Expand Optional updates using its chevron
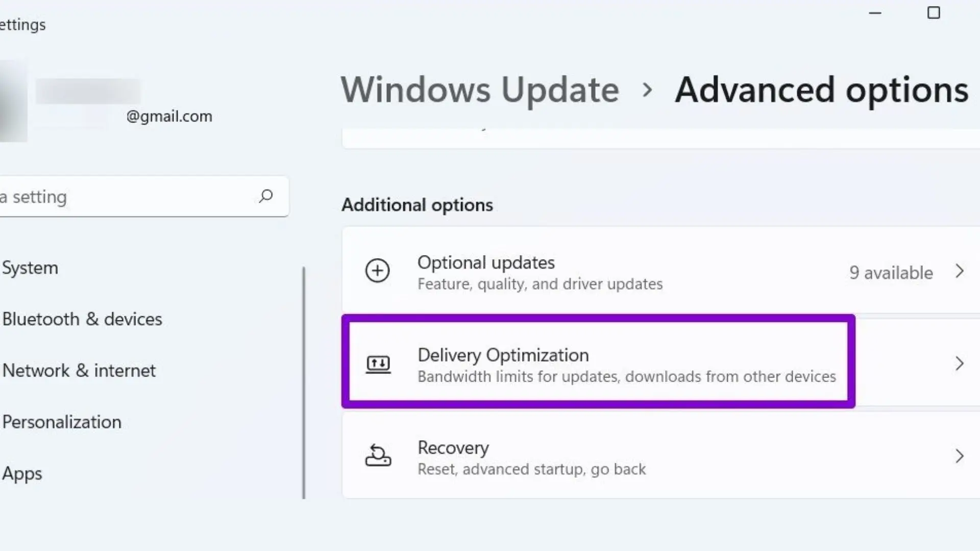This screenshot has width=980, height=551. tap(960, 271)
